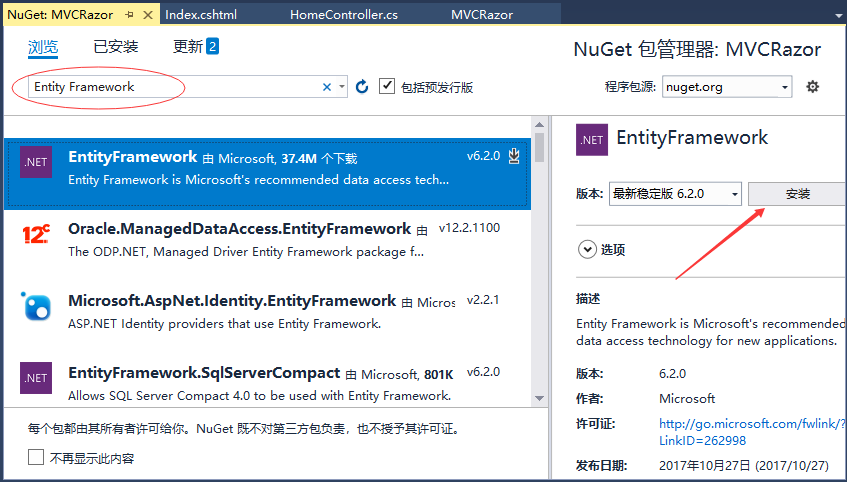
Task: Enable the 不再显示此内容 checkbox
Action: pos(36,458)
